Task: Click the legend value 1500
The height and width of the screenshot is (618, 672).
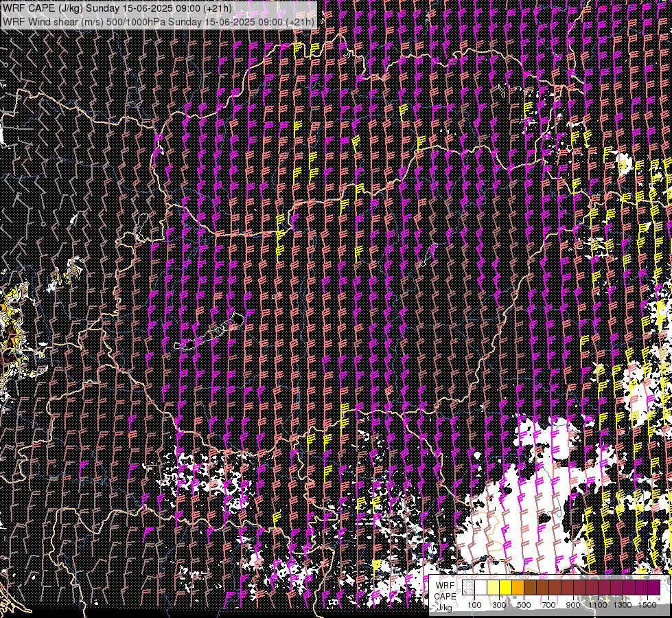Action: point(647,605)
